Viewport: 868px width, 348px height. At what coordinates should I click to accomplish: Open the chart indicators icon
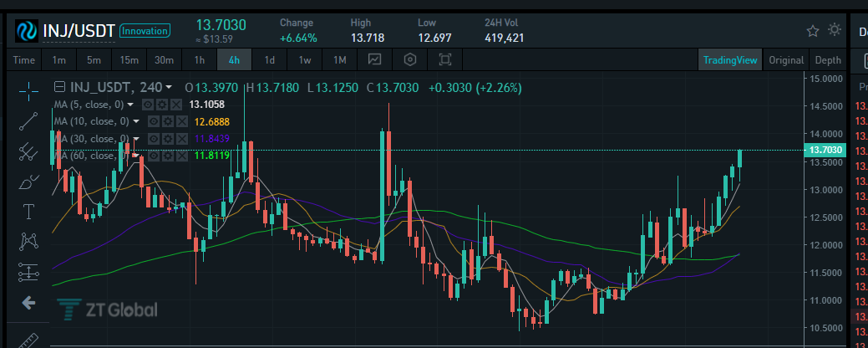(x=375, y=59)
